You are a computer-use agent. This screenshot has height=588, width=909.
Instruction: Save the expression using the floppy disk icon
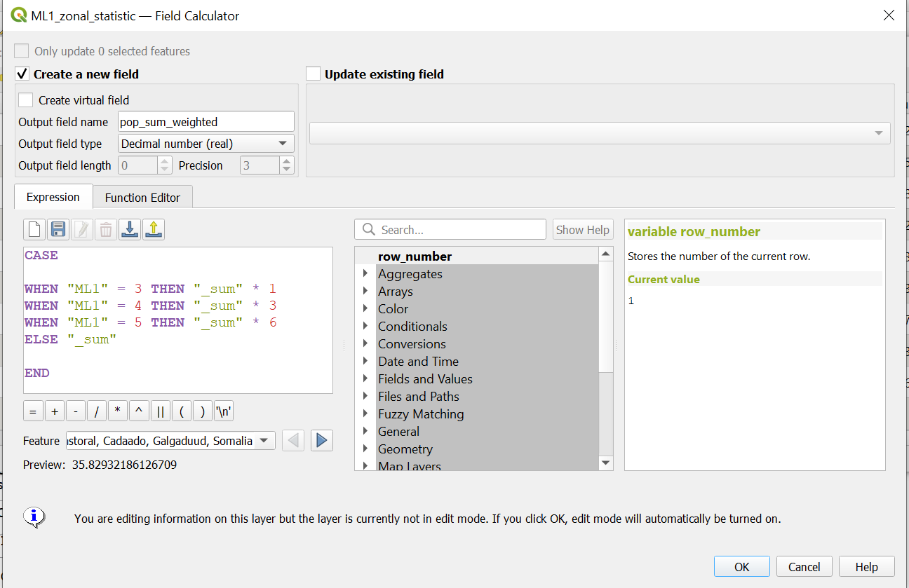[58, 230]
